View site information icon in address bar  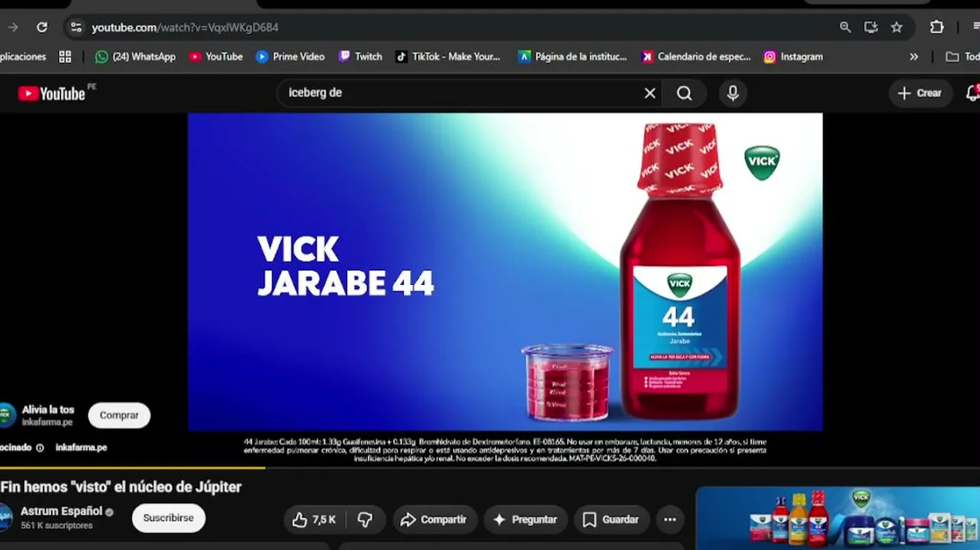[x=76, y=27]
